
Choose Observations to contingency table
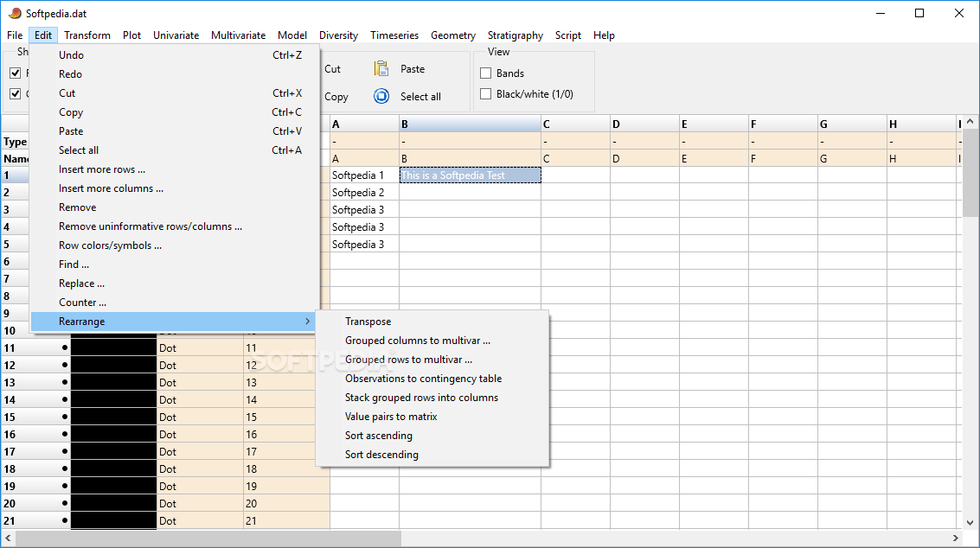432,379
